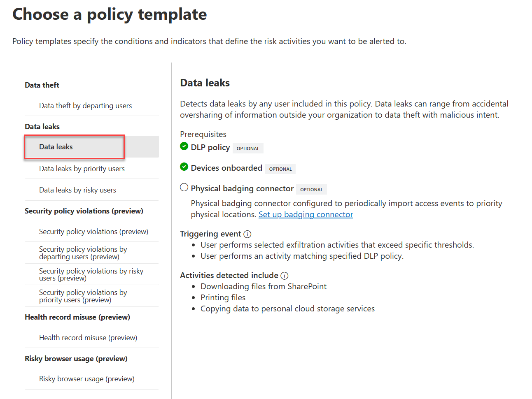The image size is (532, 399).
Task: Click the DLP policy green checkmark icon
Action: coord(184,146)
